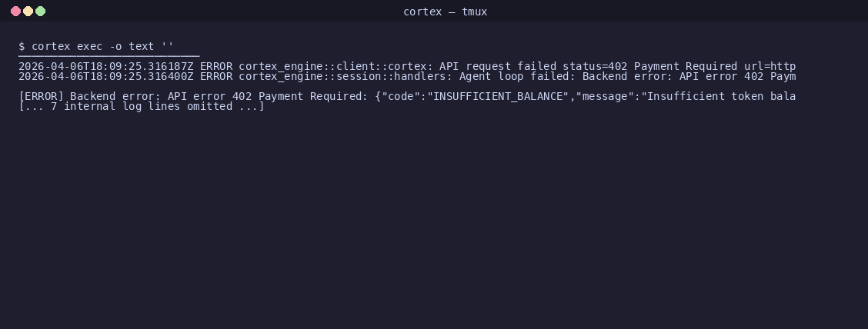This screenshot has height=329, width=868.
Task: Click the empty quotes after 'text'
Action: (x=168, y=45)
